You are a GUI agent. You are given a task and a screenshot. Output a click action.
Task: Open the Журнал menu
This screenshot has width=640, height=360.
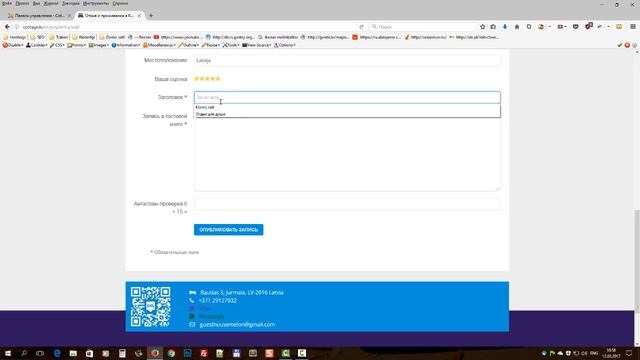[51, 3]
